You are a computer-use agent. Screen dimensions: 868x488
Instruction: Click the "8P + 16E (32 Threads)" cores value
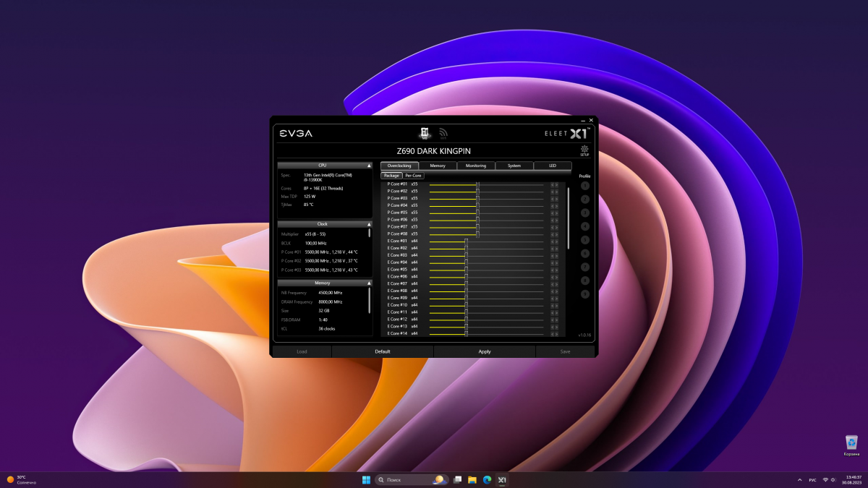tap(323, 188)
